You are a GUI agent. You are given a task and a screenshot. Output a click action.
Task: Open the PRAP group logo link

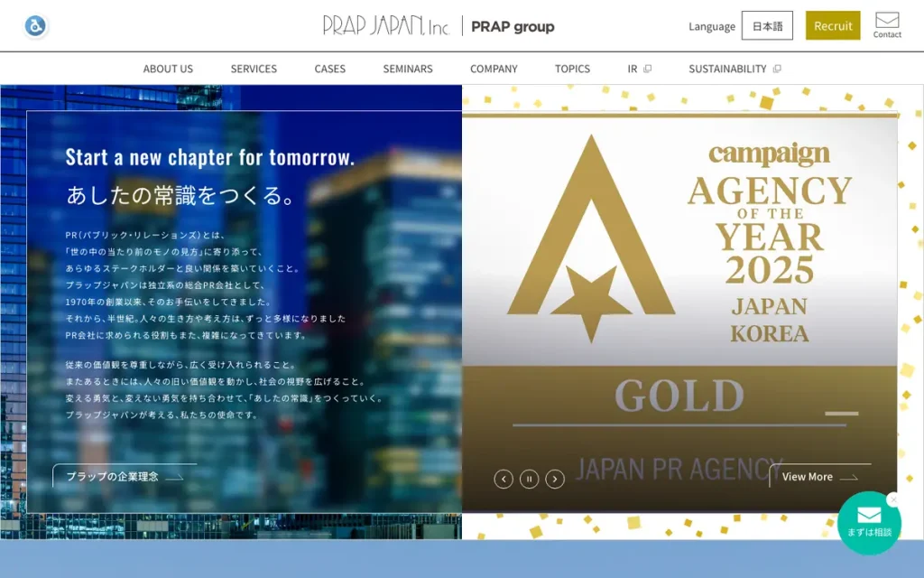click(x=513, y=26)
